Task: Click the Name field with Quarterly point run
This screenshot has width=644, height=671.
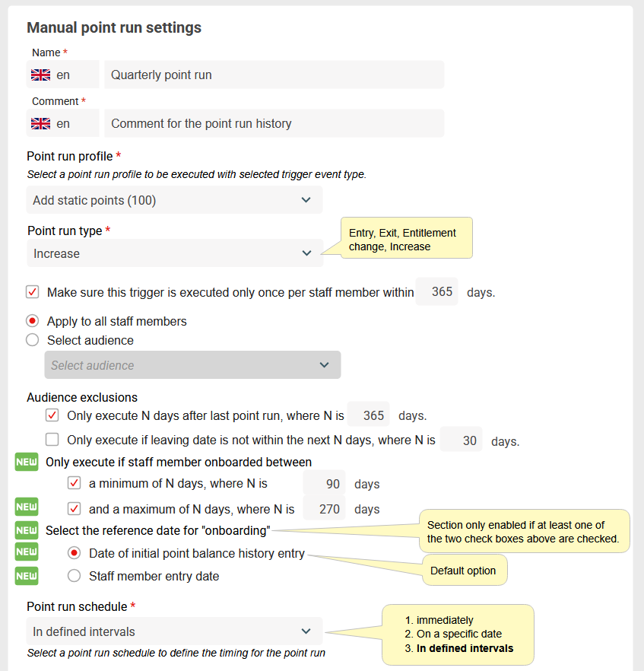Action: point(274,75)
